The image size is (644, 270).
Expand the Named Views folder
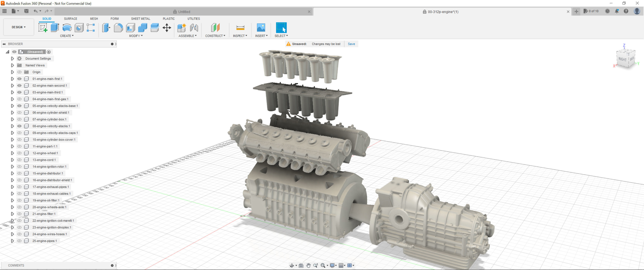(12, 65)
